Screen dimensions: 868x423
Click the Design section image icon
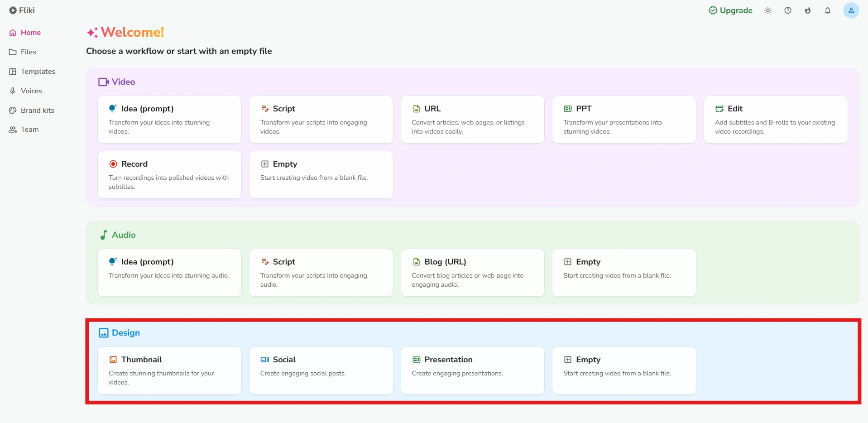coord(104,333)
